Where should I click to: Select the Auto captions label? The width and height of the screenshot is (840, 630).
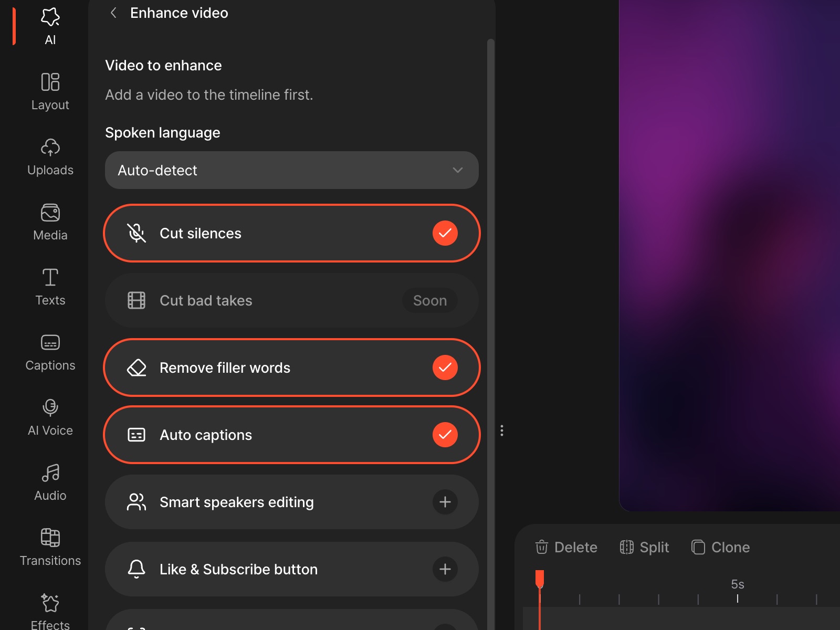coord(206,435)
